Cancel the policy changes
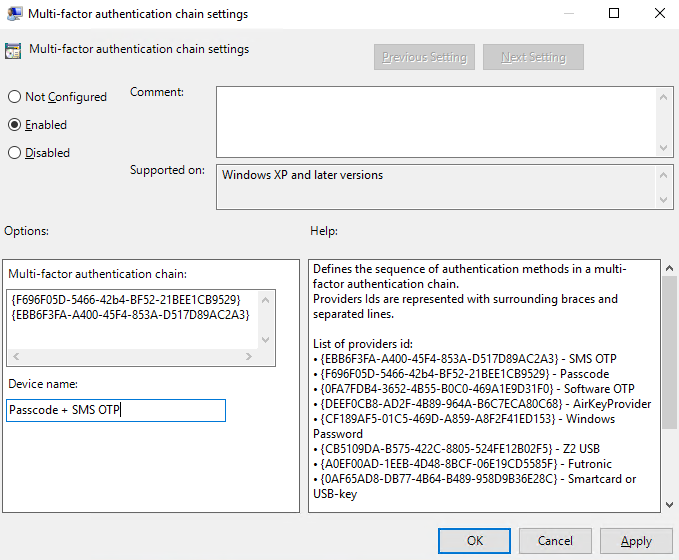This screenshot has width=679, height=560. click(555, 541)
